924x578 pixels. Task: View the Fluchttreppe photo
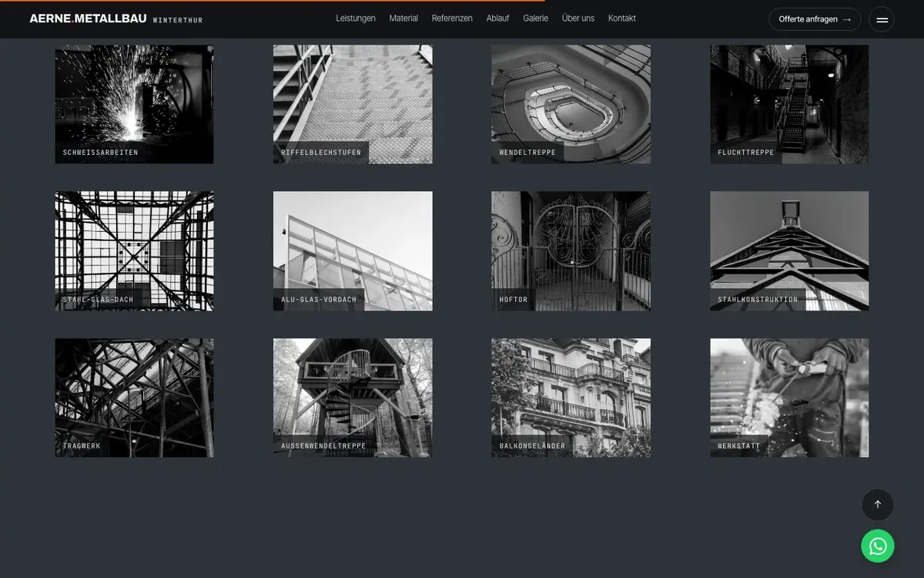pos(789,104)
